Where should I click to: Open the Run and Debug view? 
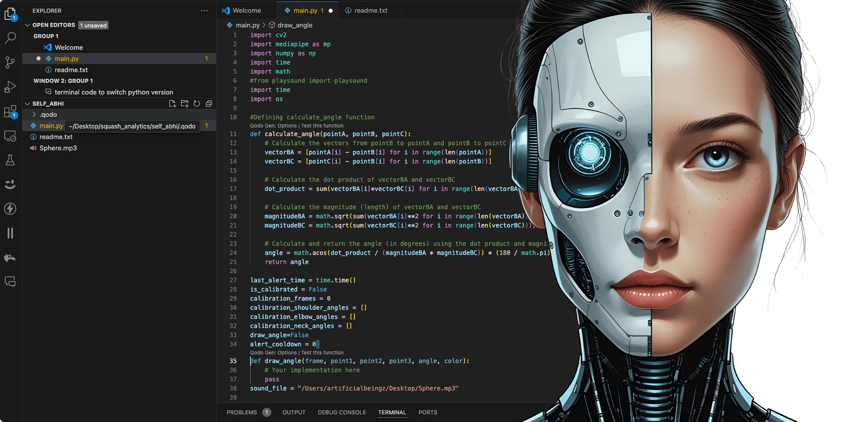point(10,87)
